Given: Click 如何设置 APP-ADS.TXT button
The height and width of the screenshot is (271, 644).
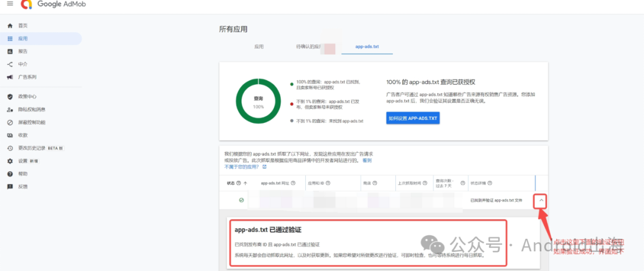Looking at the screenshot, I should click(413, 118).
